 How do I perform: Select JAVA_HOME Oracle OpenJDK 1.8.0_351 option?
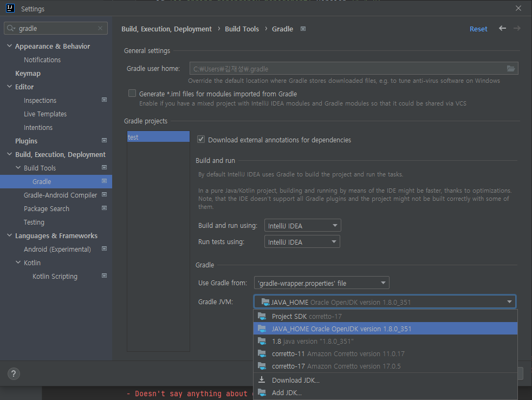point(385,329)
